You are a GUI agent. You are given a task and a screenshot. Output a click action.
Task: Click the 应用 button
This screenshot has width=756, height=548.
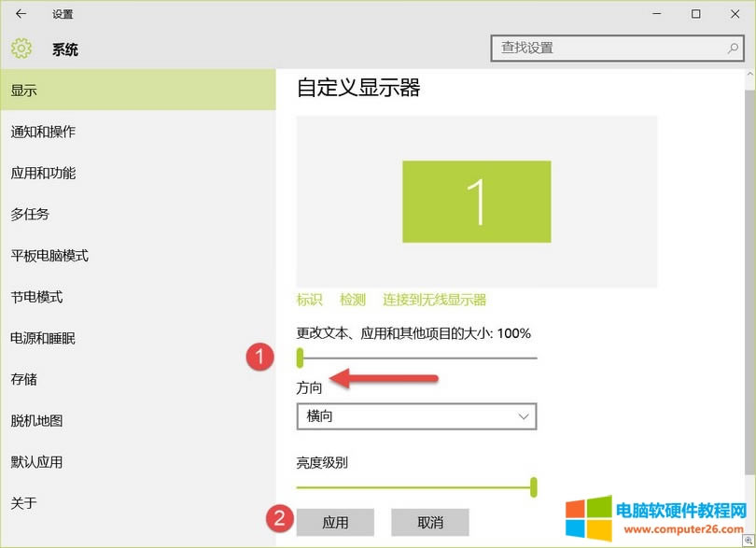click(335, 522)
